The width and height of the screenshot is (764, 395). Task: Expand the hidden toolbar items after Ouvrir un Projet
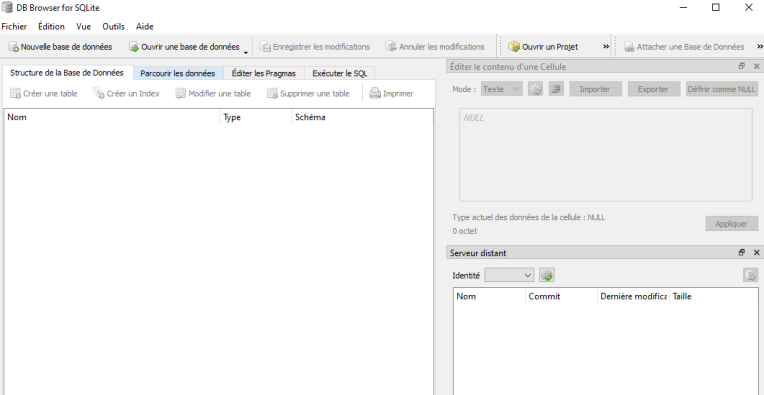(606, 47)
